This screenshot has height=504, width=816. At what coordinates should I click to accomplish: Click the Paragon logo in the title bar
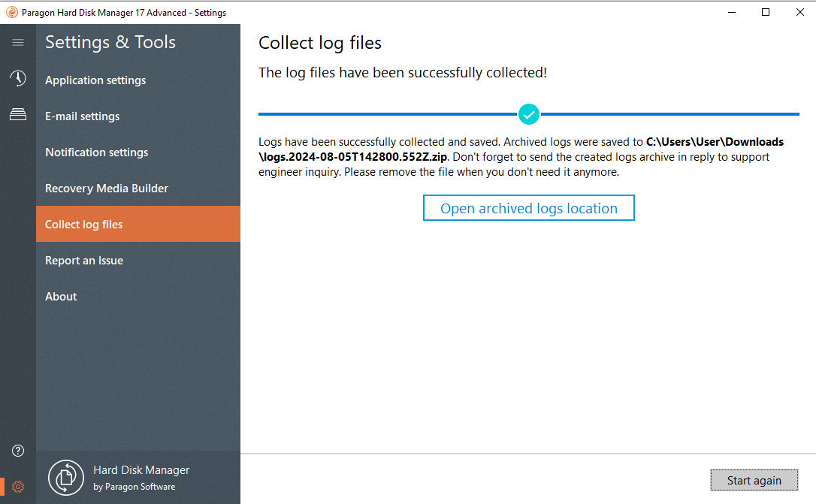coord(11,12)
